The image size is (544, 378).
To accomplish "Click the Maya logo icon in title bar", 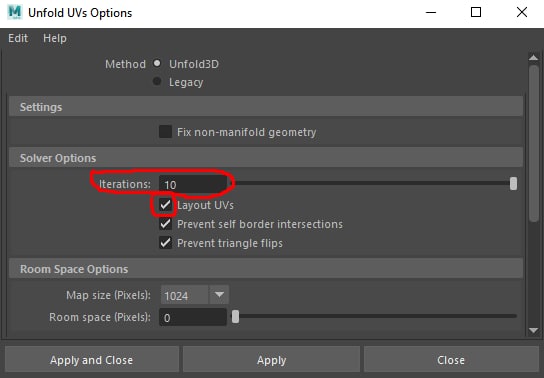I will pyautogui.click(x=15, y=12).
